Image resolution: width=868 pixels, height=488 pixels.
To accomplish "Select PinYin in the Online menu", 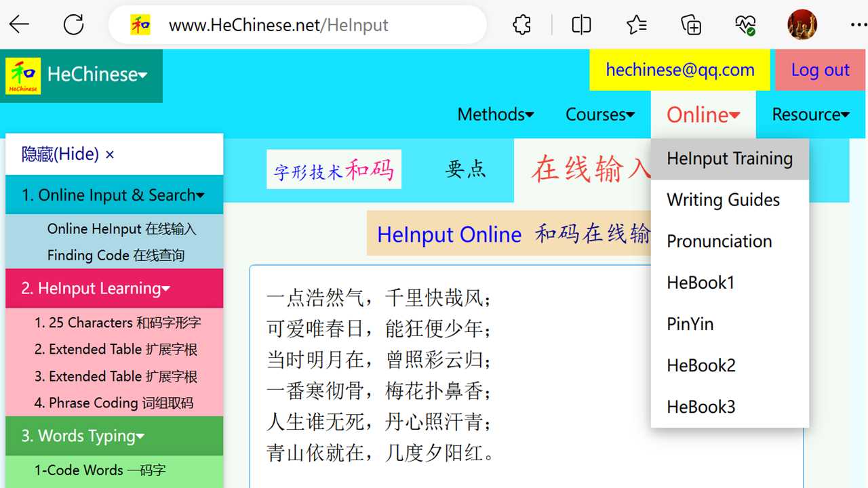I will (690, 324).
